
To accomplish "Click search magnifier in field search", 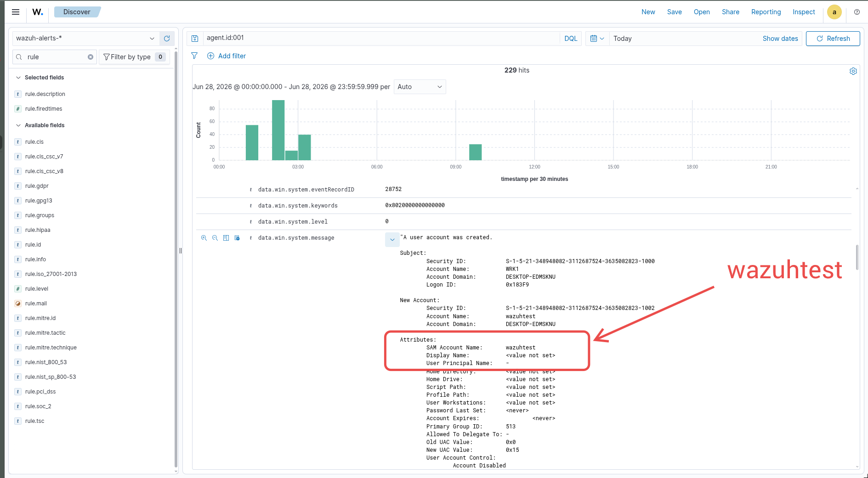I will point(19,57).
